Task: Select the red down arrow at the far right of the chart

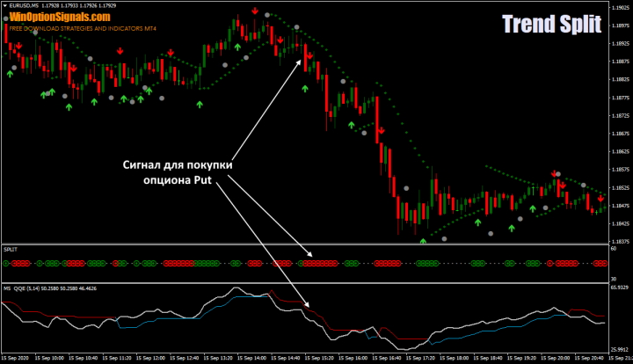Action: pyautogui.click(x=600, y=200)
